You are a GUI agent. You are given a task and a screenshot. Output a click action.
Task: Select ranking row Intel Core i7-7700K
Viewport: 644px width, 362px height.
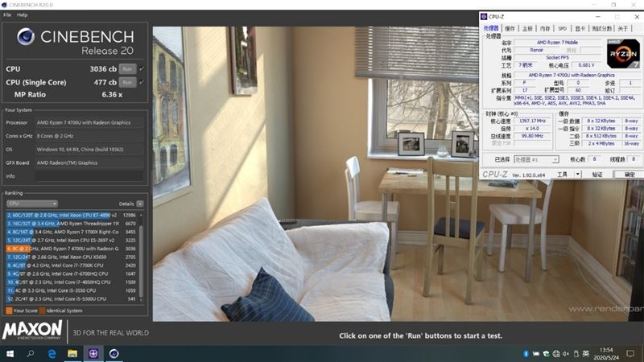pyautogui.click(x=71, y=265)
